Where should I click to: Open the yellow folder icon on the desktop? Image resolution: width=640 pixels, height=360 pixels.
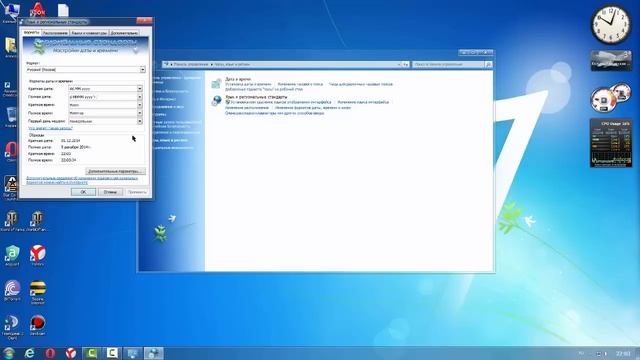[11, 47]
